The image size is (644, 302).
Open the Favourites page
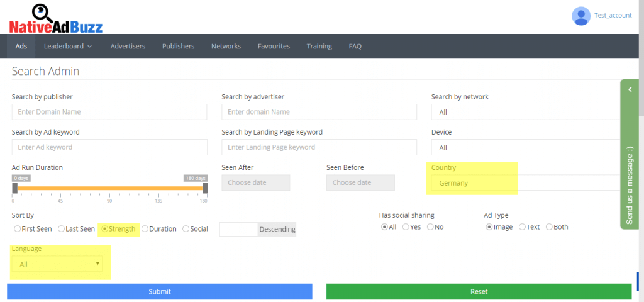tap(274, 46)
